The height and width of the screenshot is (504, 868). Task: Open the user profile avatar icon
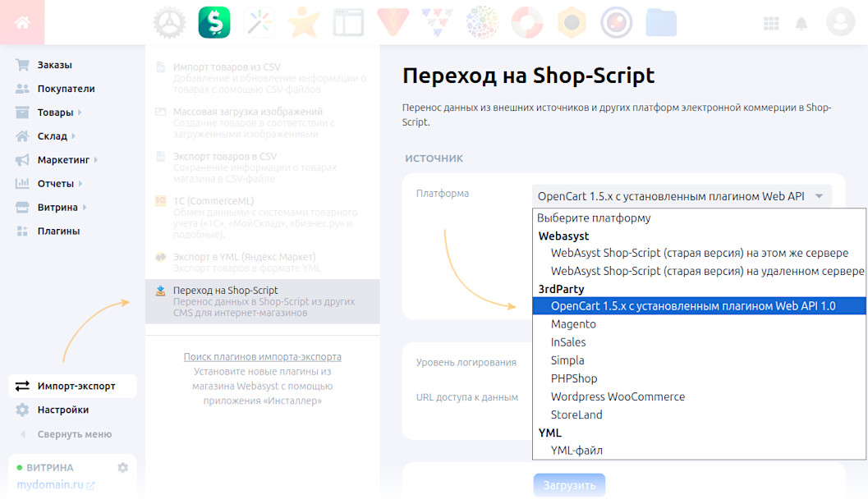(840, 22)
